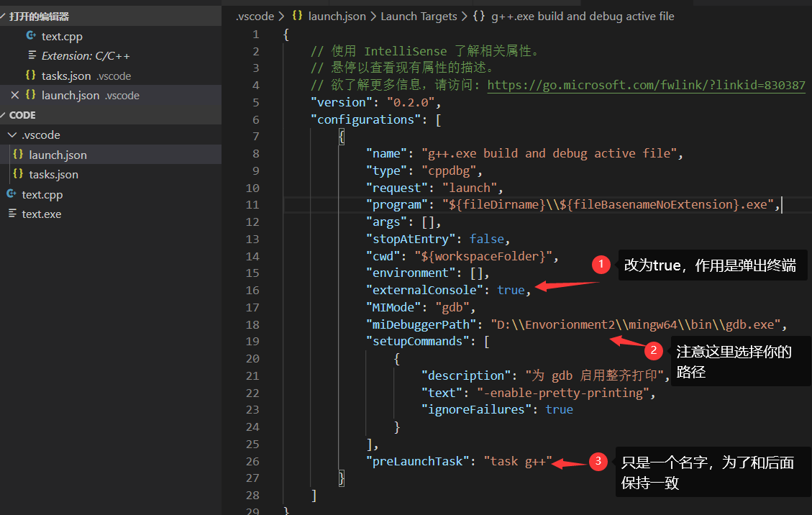Collapse the .vscode folder chevron
Image resolution: width=812 pixels, height=515 pixels.
tap(12, 135)
